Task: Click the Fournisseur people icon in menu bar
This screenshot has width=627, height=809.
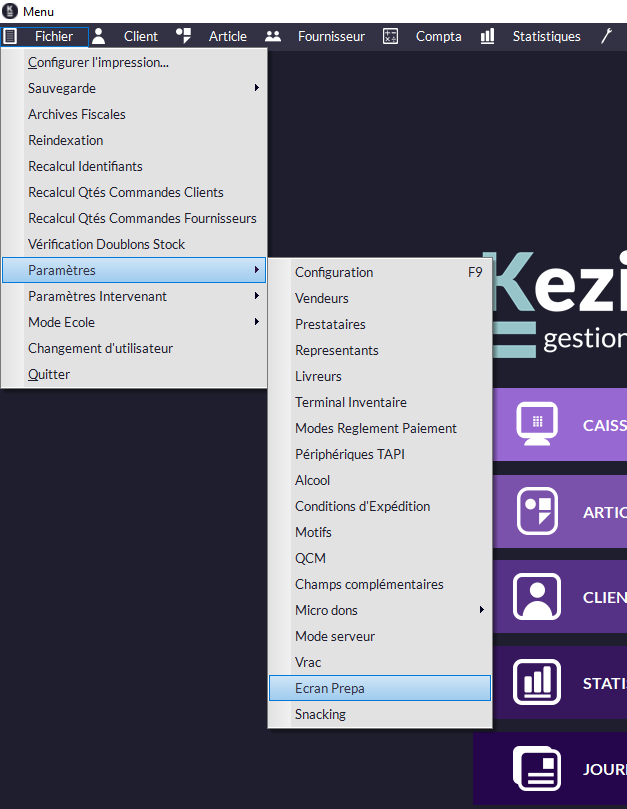Action: 272,36
